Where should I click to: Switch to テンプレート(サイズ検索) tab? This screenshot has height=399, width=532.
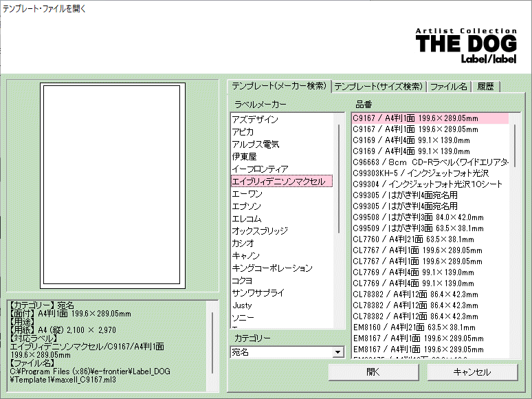(x=379, y=87)
